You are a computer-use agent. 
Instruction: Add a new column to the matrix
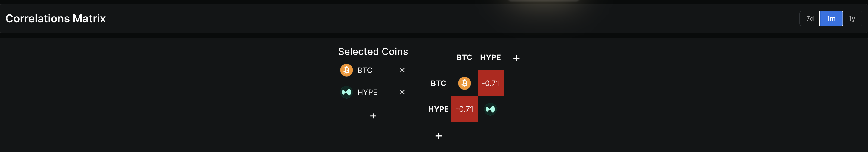[516, 58]
